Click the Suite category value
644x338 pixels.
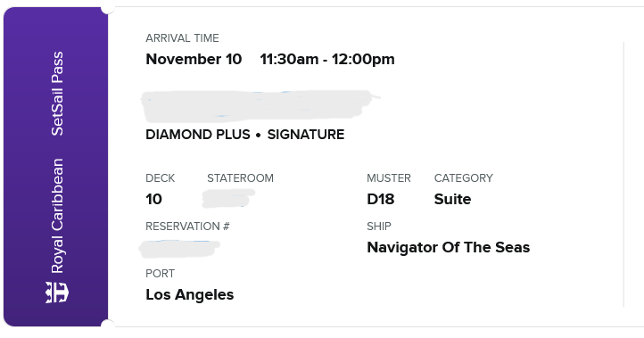tap(452, 200)
